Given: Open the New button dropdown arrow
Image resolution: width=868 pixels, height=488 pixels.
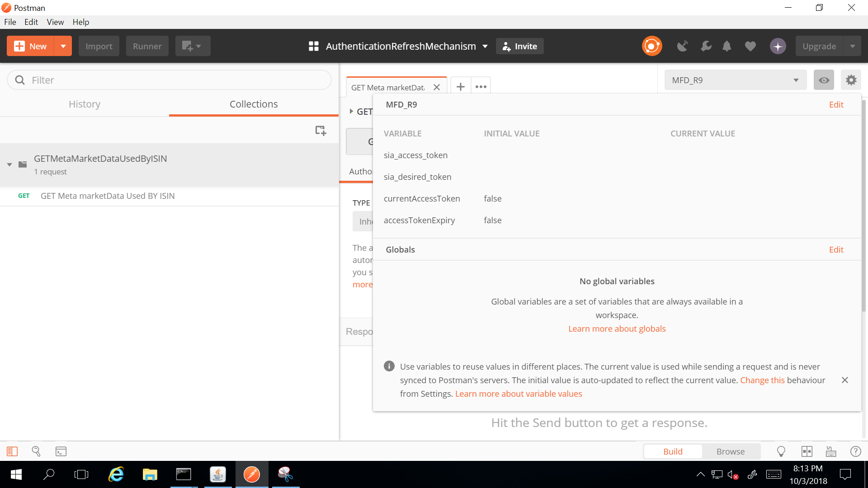Looking at the screenshot, I should pyautogui.click(x=63, y=46).
